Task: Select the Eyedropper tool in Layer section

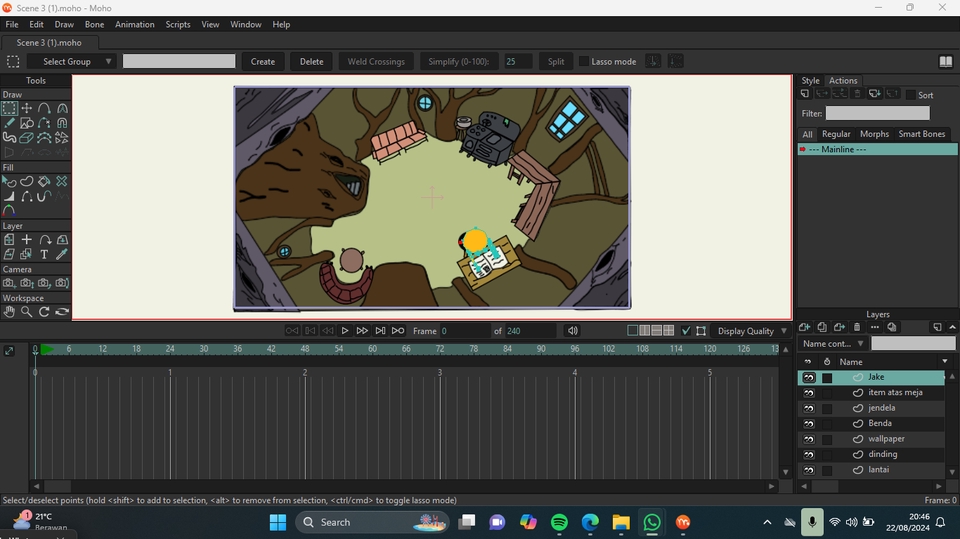Action: (62, 254)
